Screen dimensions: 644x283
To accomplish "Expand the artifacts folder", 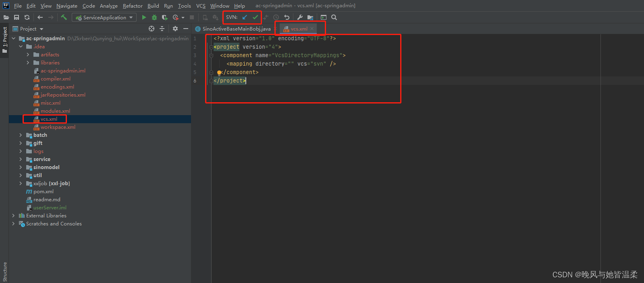I will tap(28, 55).
